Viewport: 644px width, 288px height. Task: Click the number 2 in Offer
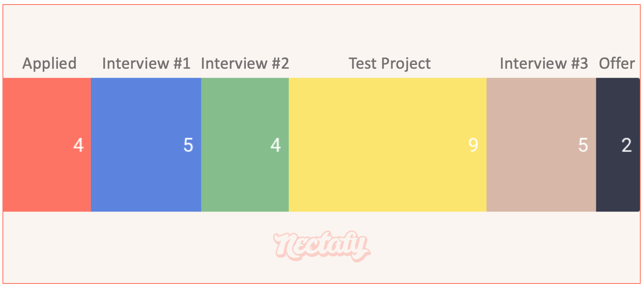coord(626,145)
